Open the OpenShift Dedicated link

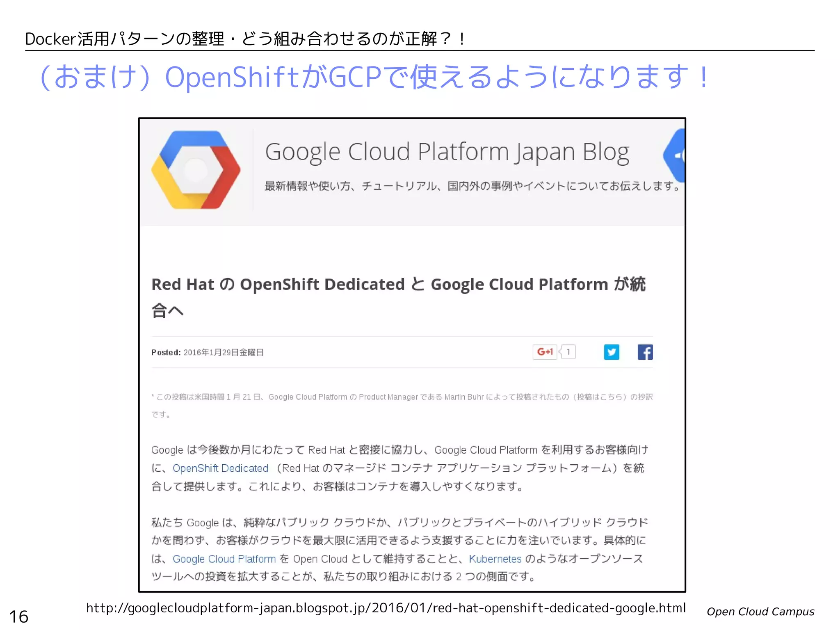click(220, 468)
